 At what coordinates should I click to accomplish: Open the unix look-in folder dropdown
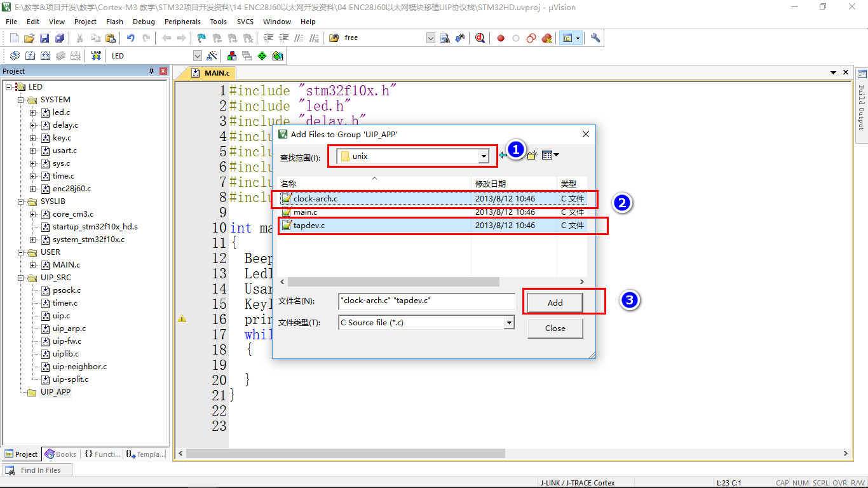[484, 156]
